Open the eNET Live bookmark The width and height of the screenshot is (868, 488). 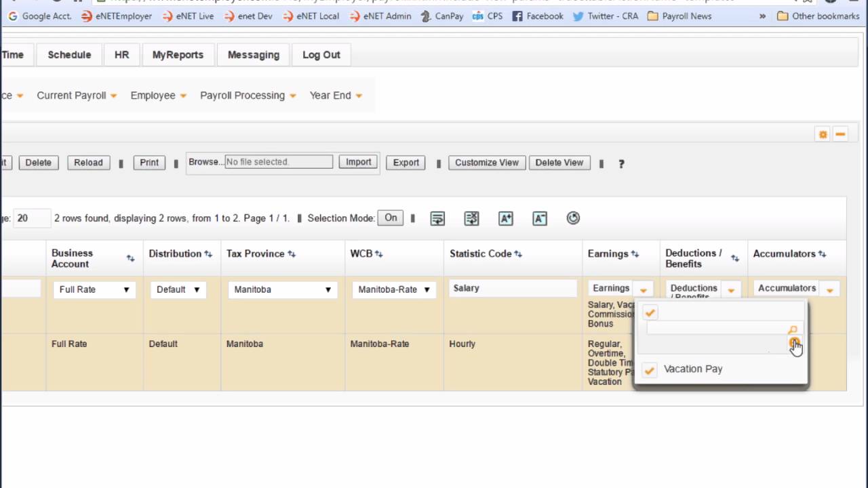pos(188,16)
